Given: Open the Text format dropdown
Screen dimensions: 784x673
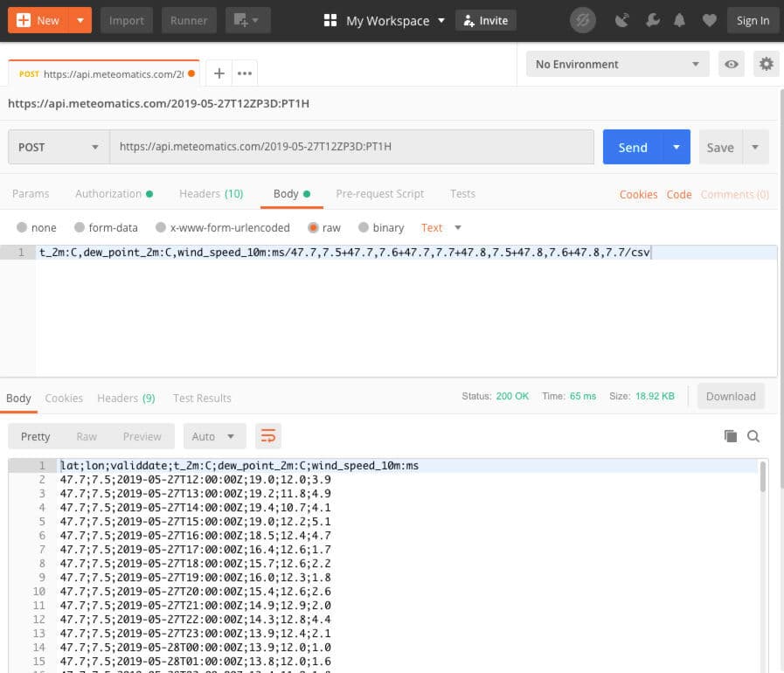Looking at the screenshot, I should point(441,227).
